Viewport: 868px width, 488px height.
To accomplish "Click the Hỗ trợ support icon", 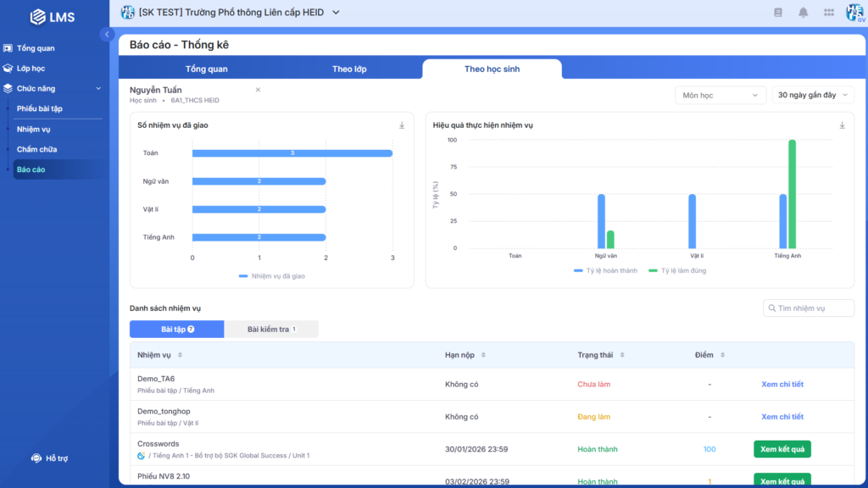I will [36, 458].
